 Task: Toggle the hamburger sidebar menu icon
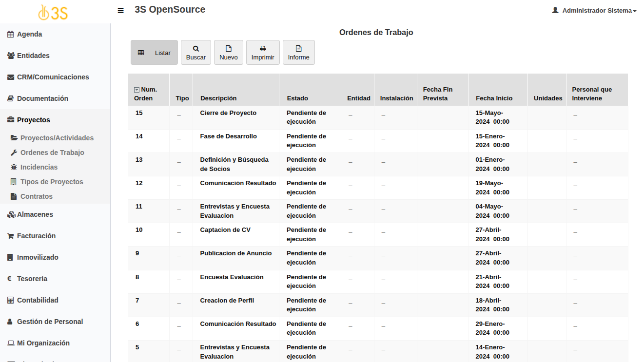tap(121, 10)
